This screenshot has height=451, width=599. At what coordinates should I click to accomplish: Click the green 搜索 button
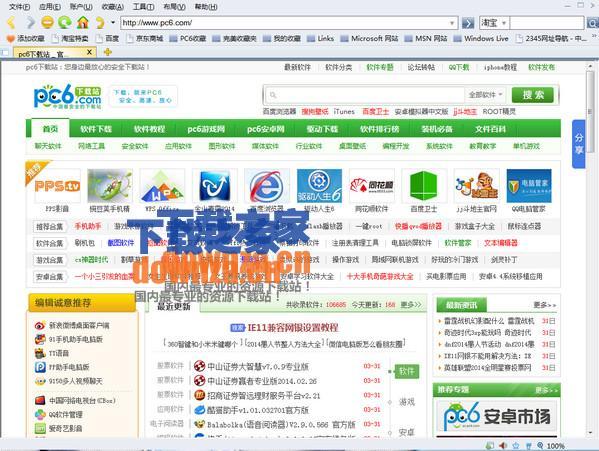(533, 95)
